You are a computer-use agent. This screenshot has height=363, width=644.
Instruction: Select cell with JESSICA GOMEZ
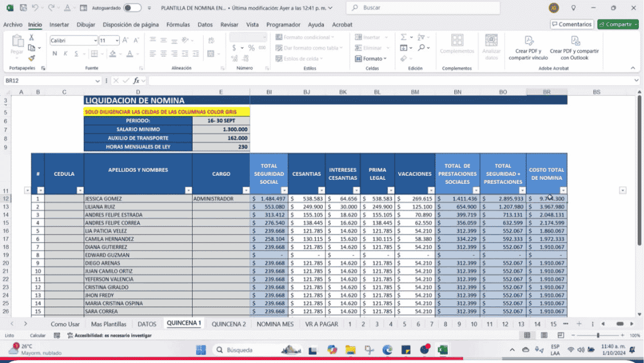[138, 199]
